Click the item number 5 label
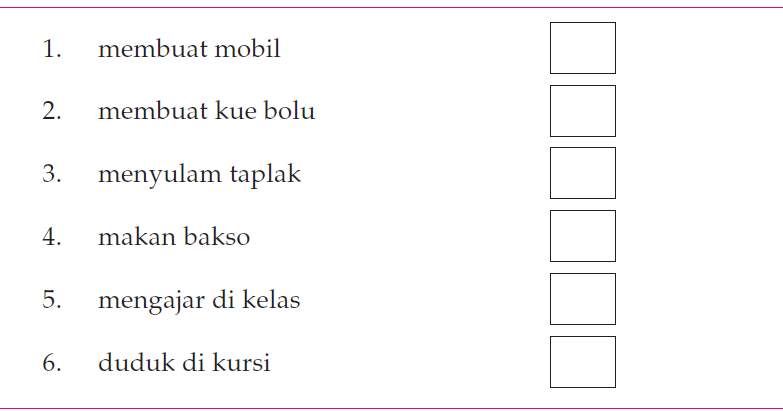Viewport: 783px width, 411px height. click(x=52, y=300)
